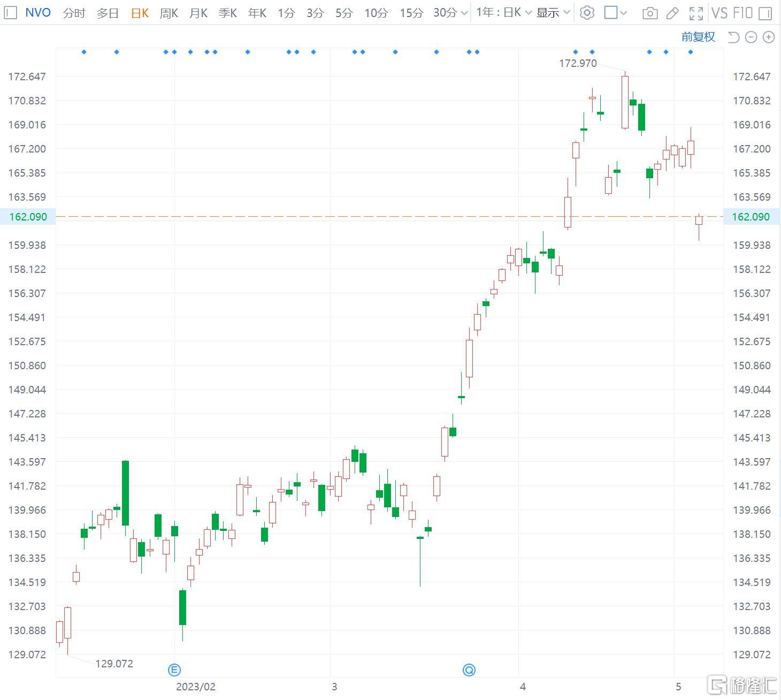Screen dimensions: 781x700
Task: Select the 日K daily candlestick tab
Action: 140,13
